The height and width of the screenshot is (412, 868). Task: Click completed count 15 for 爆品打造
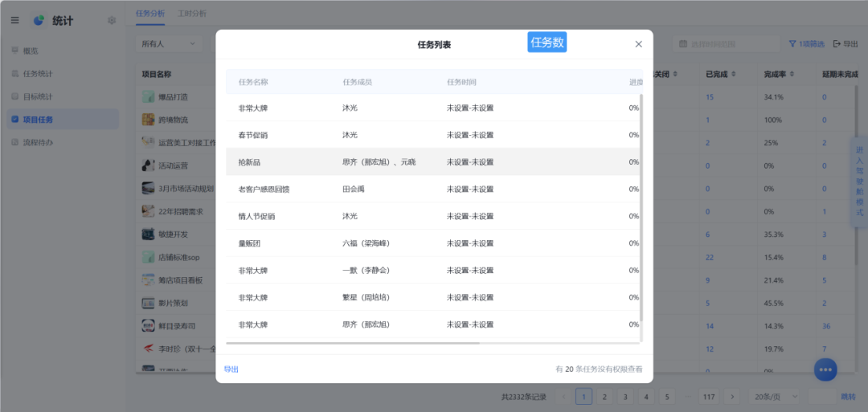pos(710,97)
